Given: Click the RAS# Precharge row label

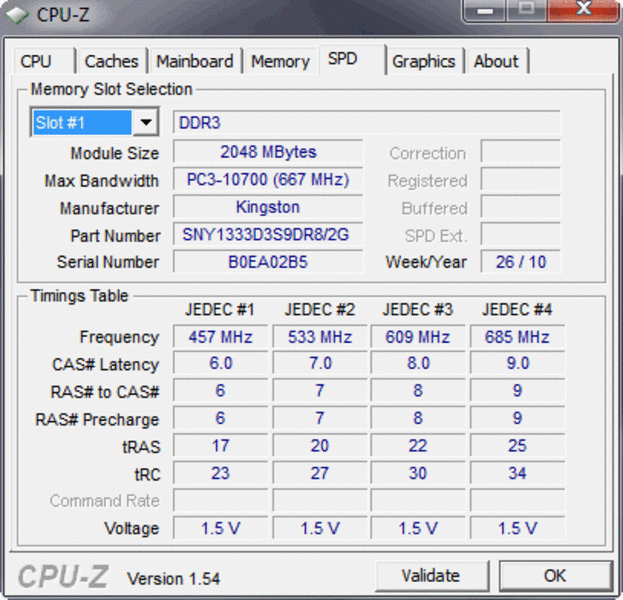Looking at the screenshot, I should (x=97, y=420).
